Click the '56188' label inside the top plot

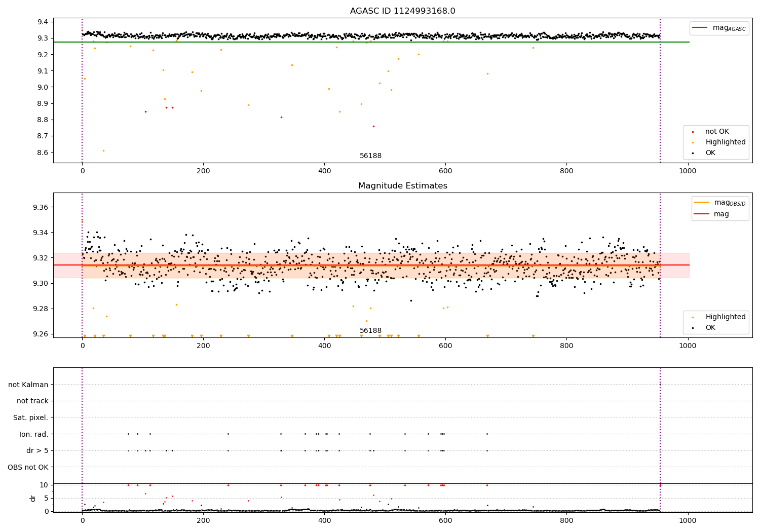pyautogui.click(x=370, y=156)
